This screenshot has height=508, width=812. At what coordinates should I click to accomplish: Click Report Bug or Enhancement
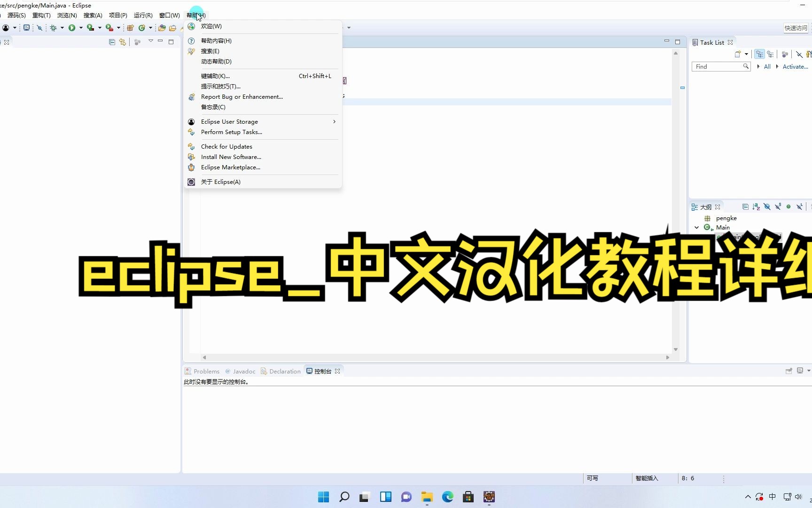(x=263, y=97)
